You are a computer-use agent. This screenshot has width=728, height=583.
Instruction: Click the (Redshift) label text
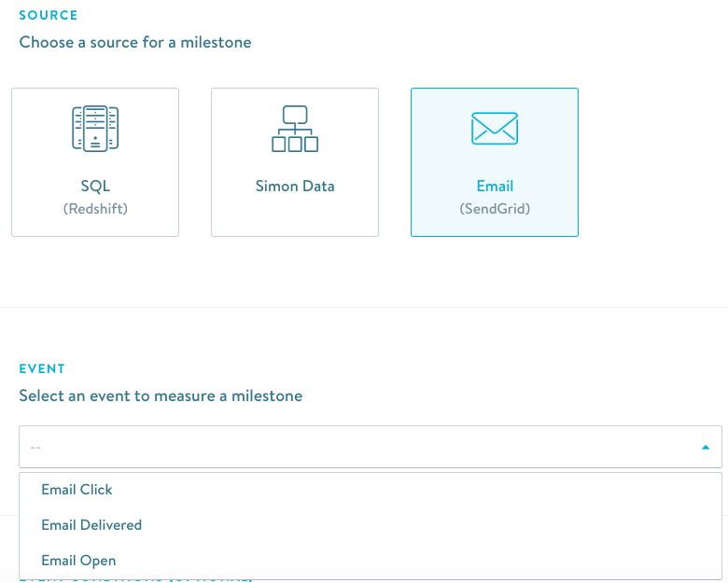[x=95, y=209]
